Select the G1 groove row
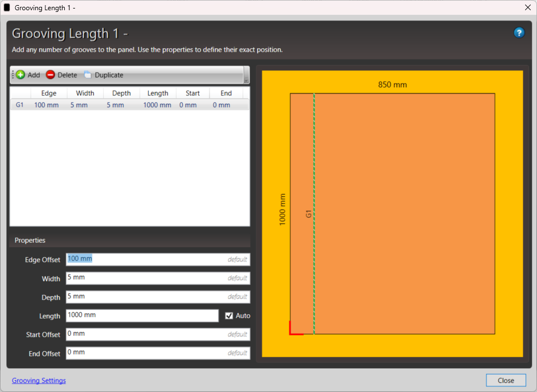 pos(129,105)
